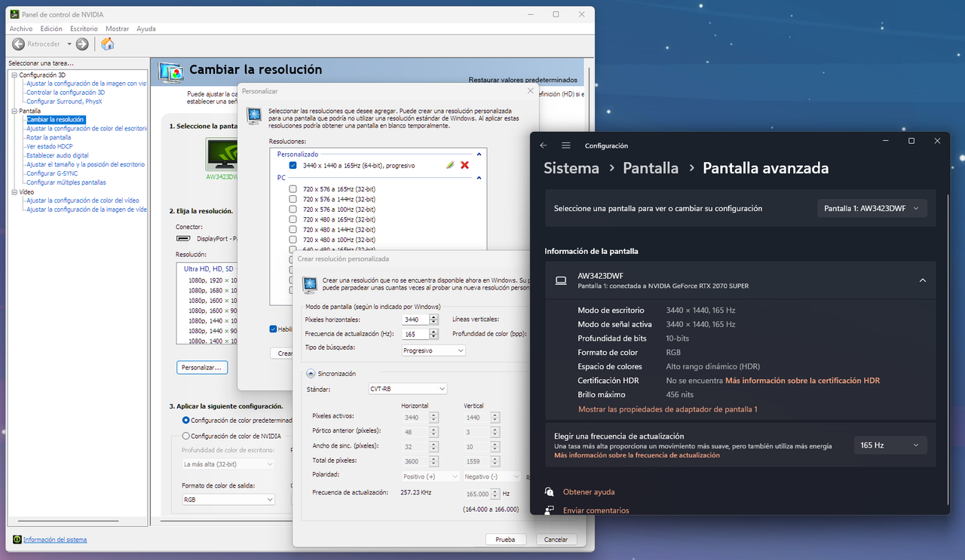Viewport: 965px width, 560px height.
Task: Select Ver estado HDCP in task tree
Action: 50,147
